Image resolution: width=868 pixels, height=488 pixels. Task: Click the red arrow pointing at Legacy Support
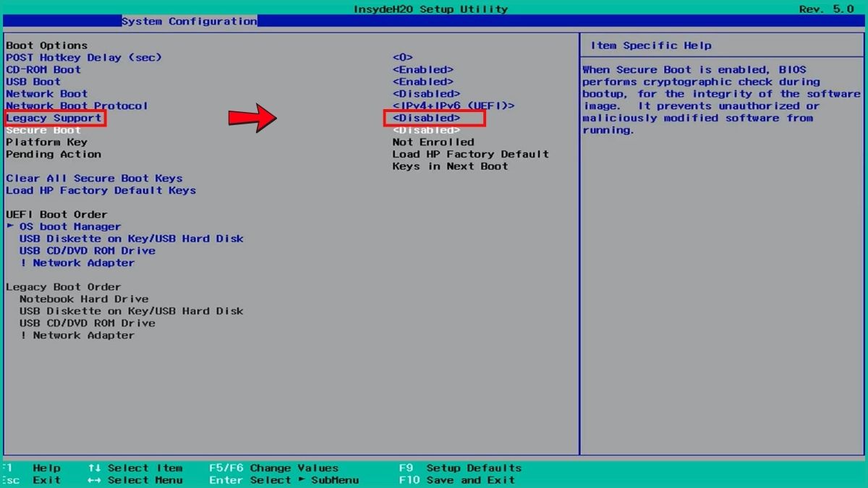[x=252, y=118]
